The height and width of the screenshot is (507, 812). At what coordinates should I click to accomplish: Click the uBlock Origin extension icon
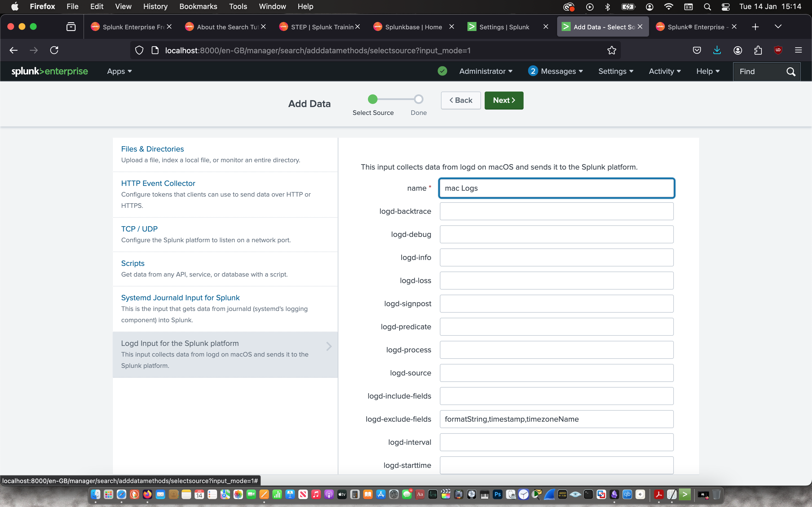click(778, 50)
